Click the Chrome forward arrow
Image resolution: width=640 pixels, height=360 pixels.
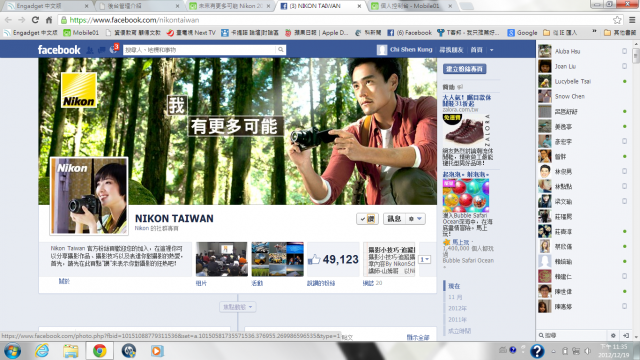(x=22, y=20)
